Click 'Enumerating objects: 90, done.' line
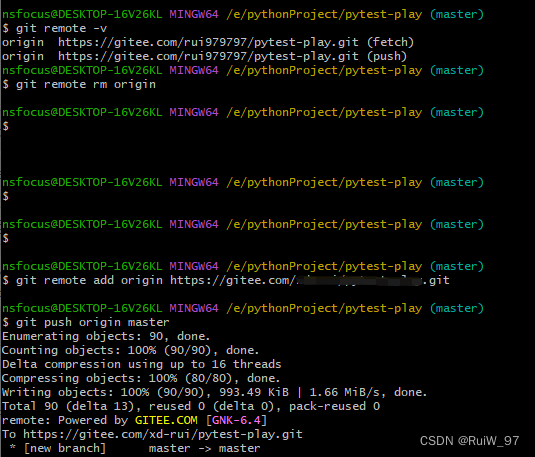 click(x=106, y=336)
